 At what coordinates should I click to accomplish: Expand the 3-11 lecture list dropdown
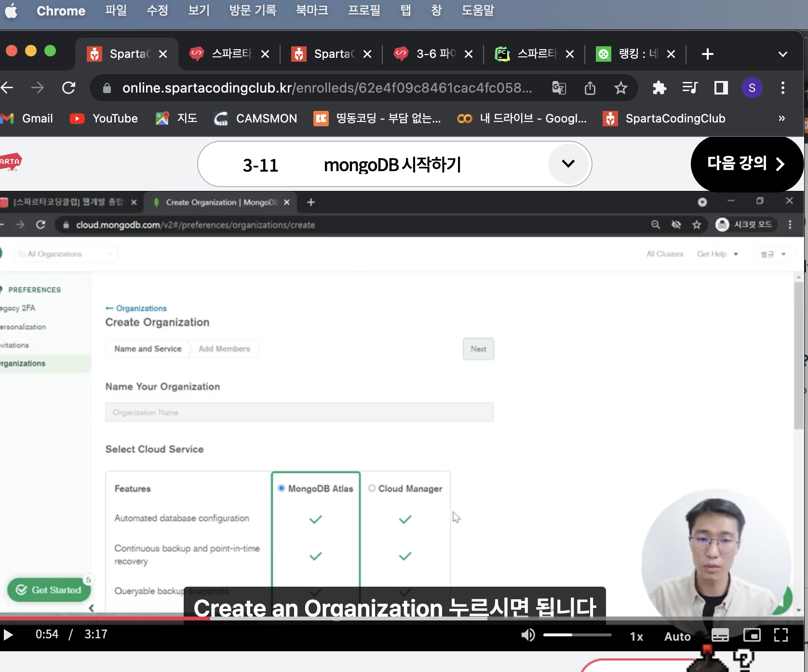click(568, 164)
